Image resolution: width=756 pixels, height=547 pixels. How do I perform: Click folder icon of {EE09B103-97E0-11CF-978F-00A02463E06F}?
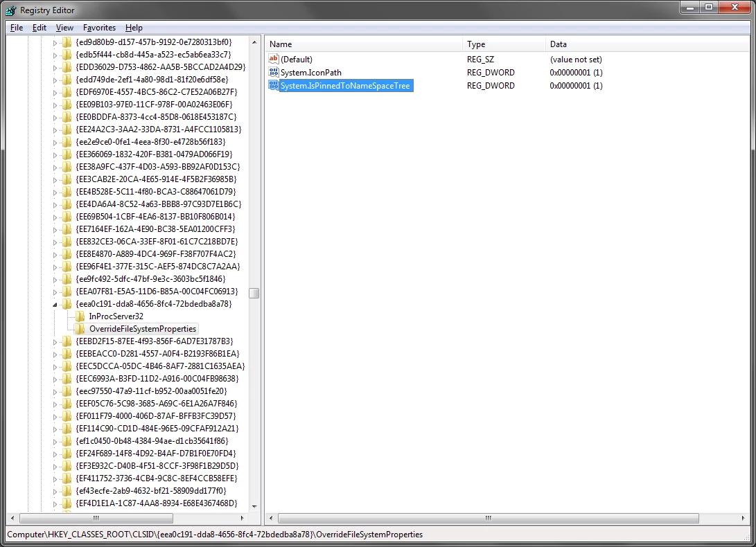click(x=67, y=104)
